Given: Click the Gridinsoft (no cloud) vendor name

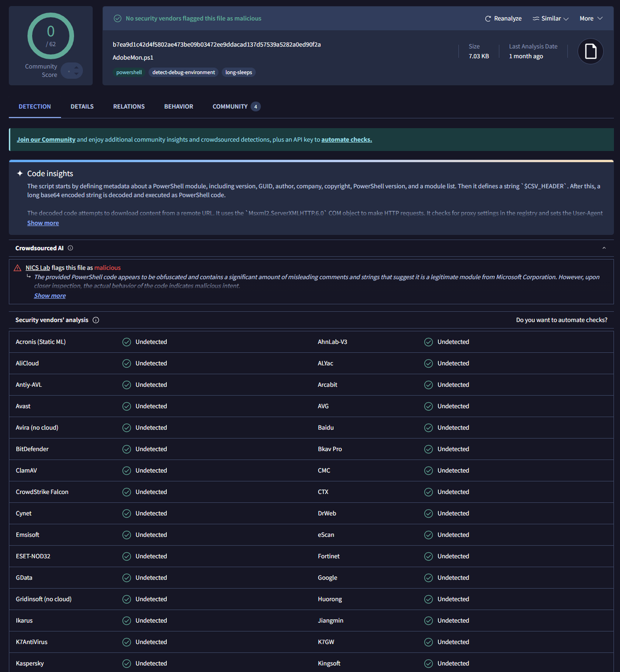Looking at the screenshot, I should 44,599.
